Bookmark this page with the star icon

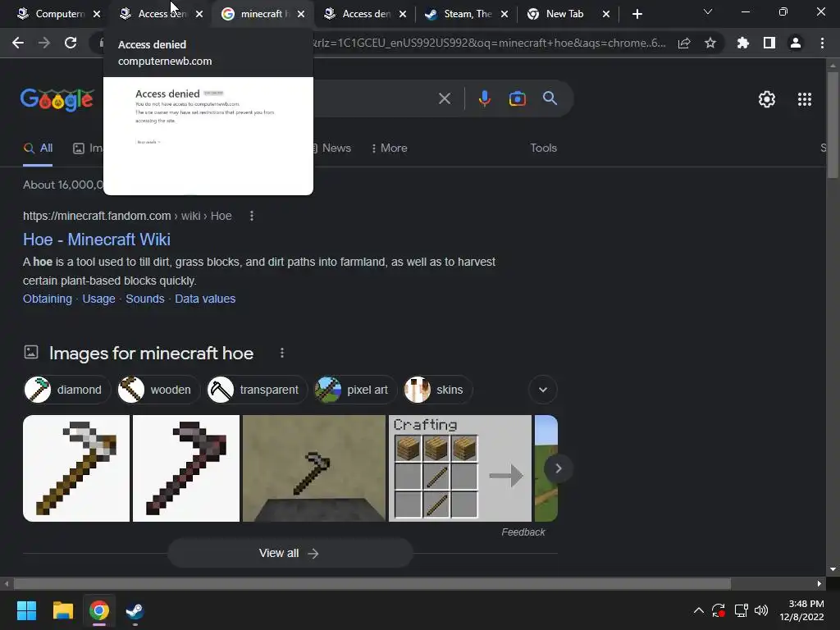click(710, 43)
